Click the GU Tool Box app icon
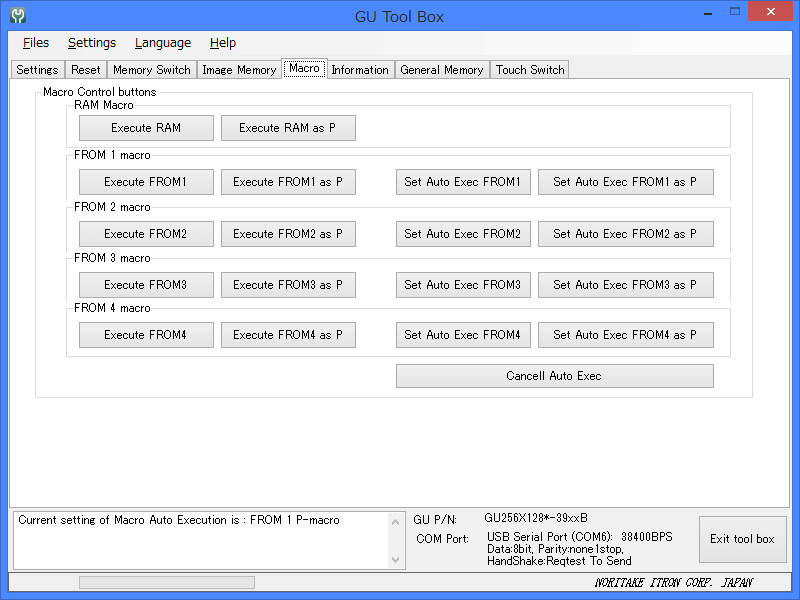Image resolution: width=800 pixels, height=600 pixels. [x=18, y=16]
